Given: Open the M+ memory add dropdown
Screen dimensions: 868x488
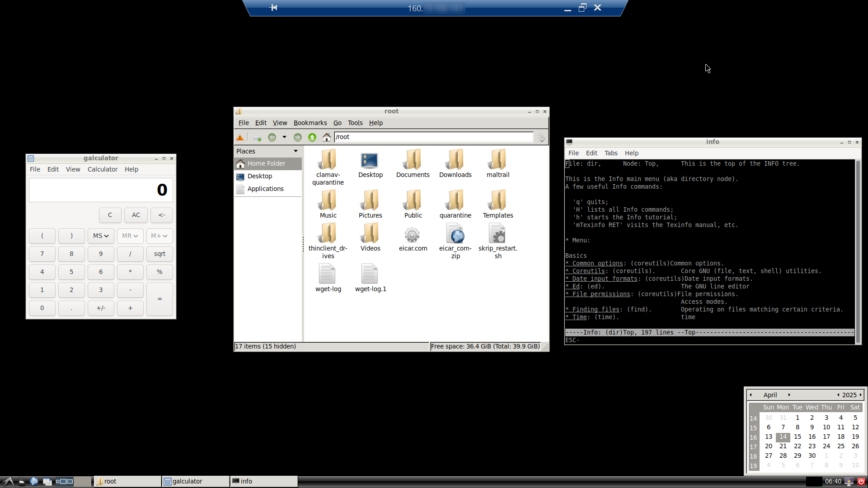Looking at the screenshot, I should pyautogui.click(x=160, y=236).
